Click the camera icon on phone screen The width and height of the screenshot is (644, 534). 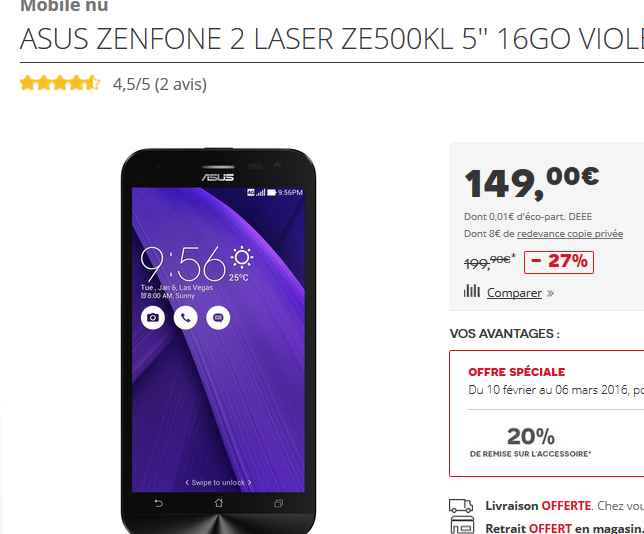[153, 318]
